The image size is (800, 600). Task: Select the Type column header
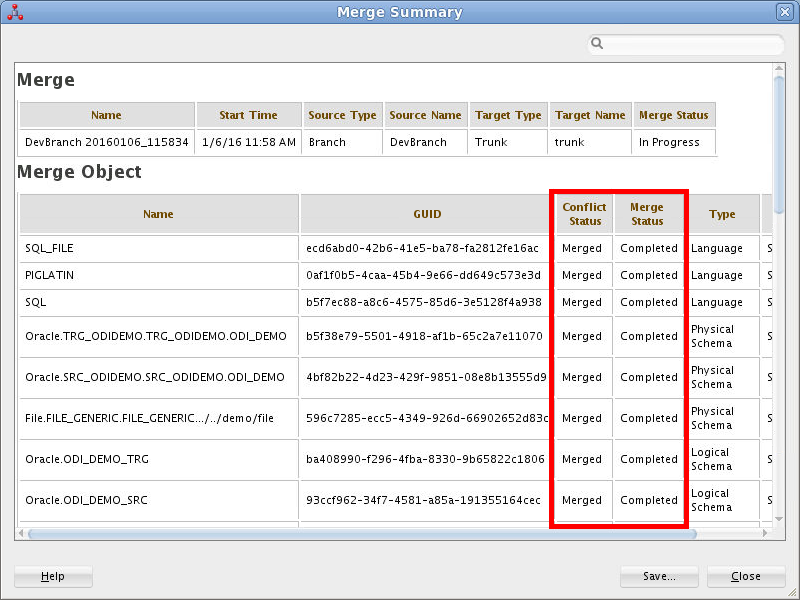coord(722,214)
